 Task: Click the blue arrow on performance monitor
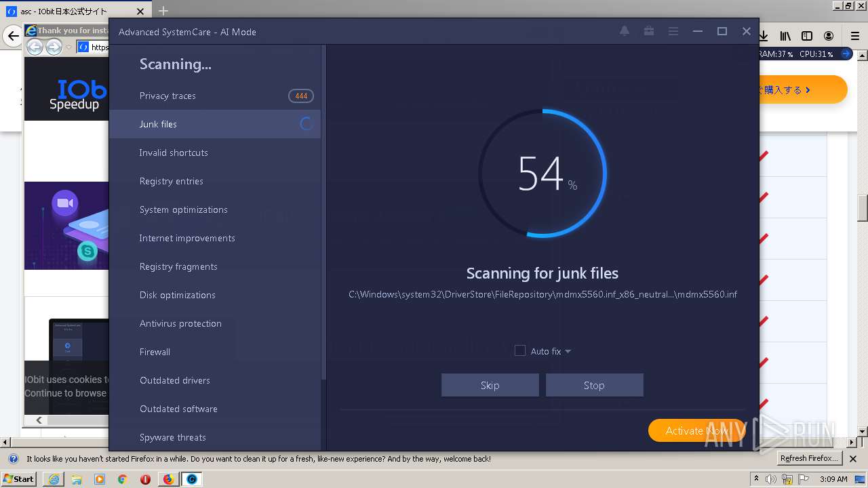[x=846, y=54]
